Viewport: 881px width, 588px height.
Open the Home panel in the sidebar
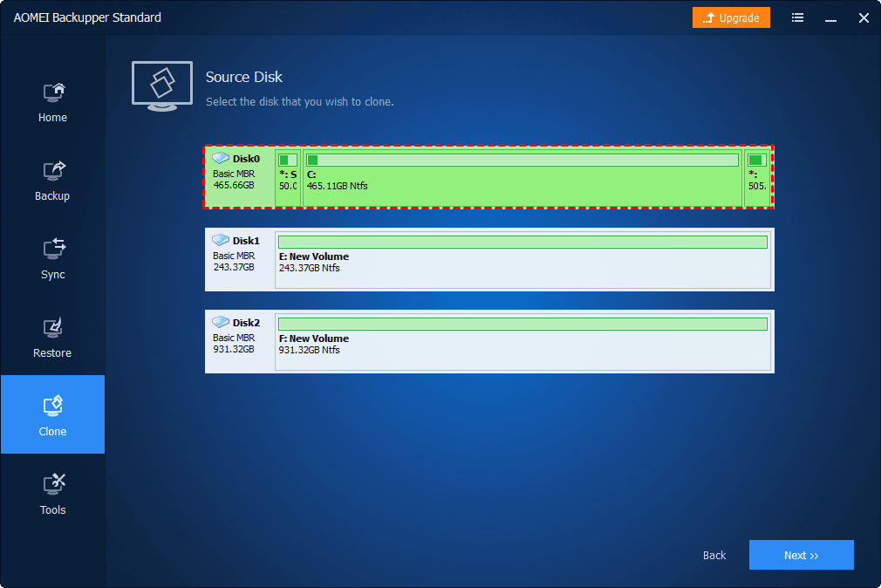tap(52, 103)
